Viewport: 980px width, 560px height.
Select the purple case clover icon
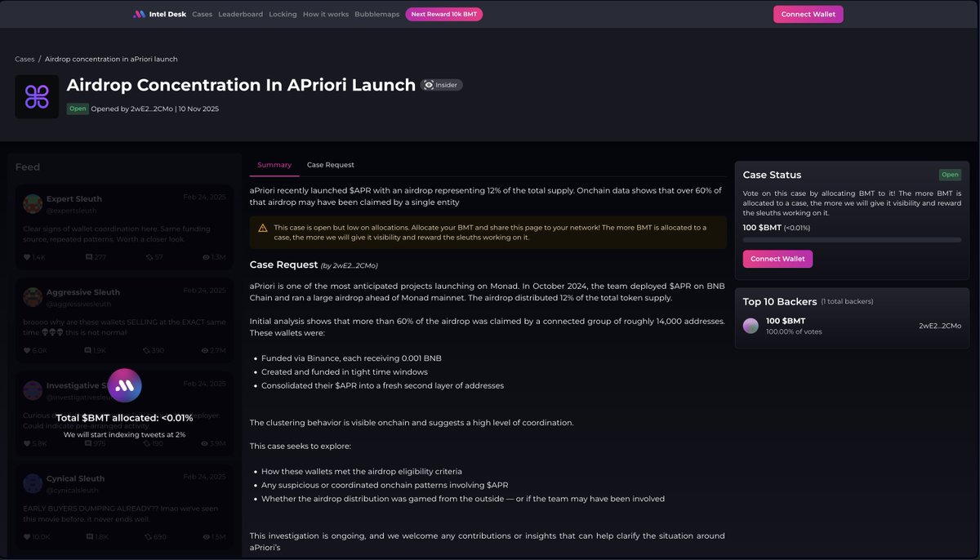click(37, 96)
